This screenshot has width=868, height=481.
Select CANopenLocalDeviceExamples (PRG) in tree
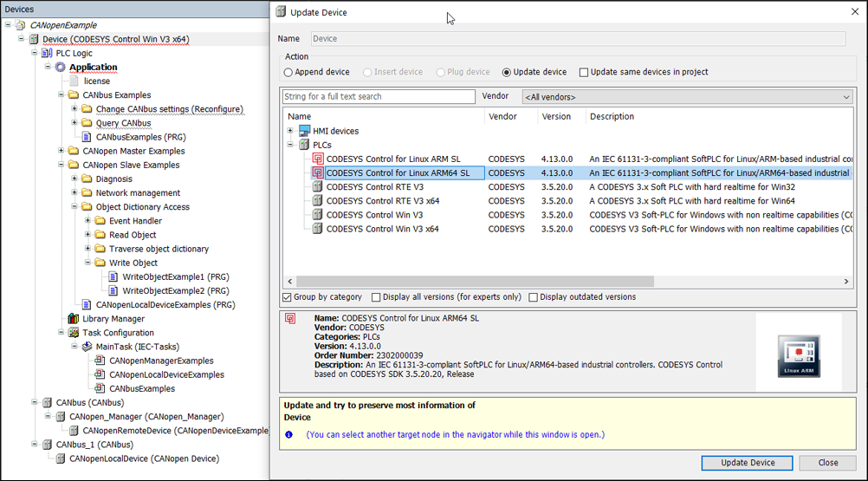165,305
